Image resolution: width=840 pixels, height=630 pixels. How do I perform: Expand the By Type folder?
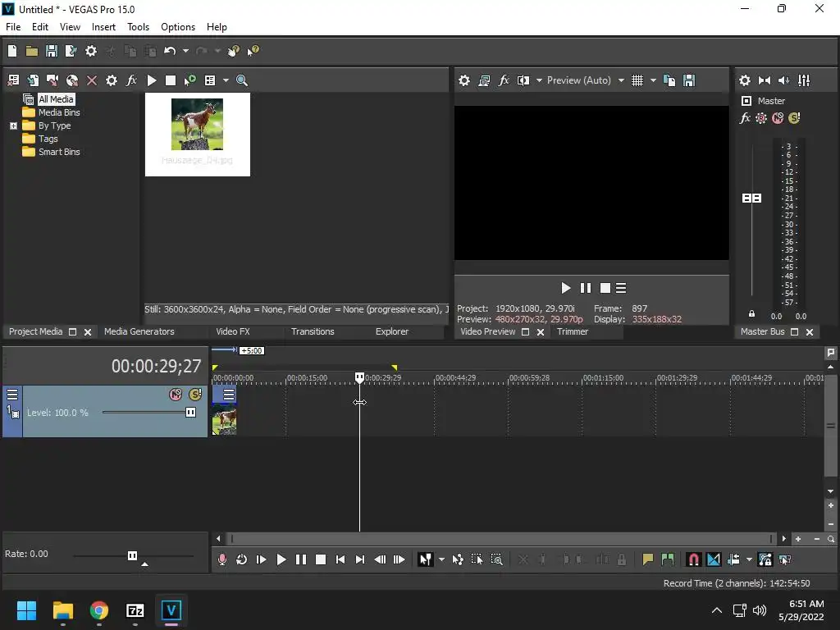coord(13,126)
